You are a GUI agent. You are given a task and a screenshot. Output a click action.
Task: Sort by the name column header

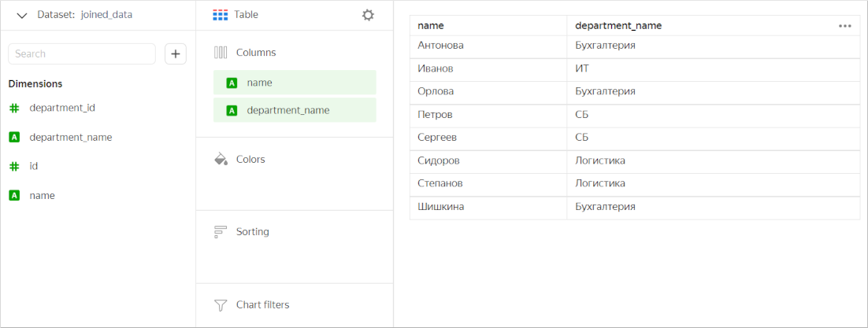[431, 26]
